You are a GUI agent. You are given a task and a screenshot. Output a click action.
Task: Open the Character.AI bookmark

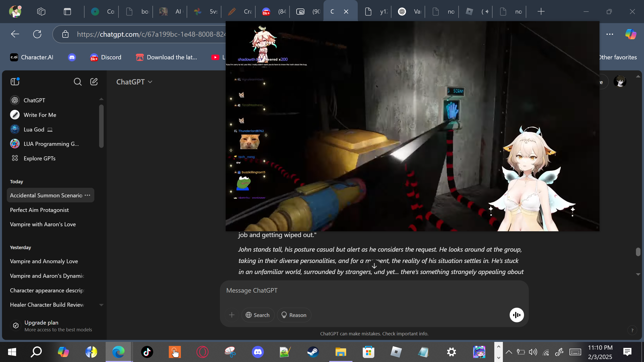(32, 57)
